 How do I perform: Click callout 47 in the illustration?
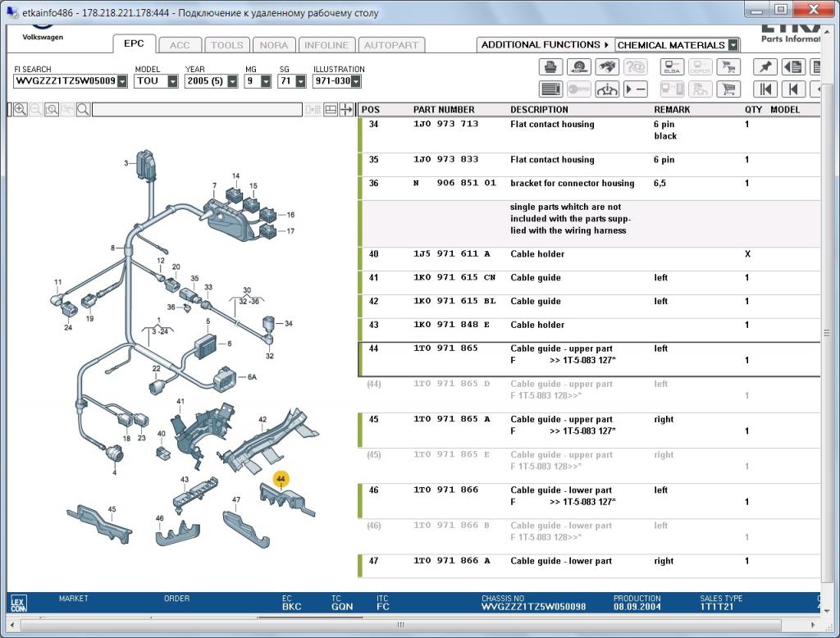click(x=235, y=499)
